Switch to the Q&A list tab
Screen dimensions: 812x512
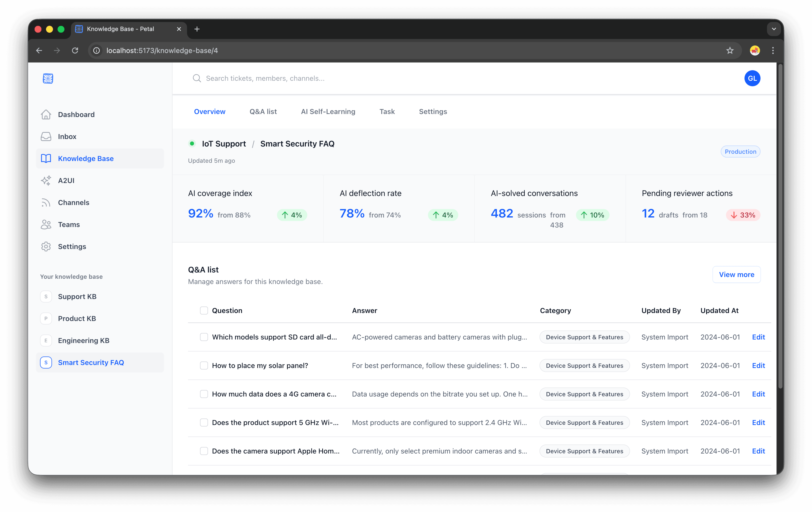(x=263, y=111)
